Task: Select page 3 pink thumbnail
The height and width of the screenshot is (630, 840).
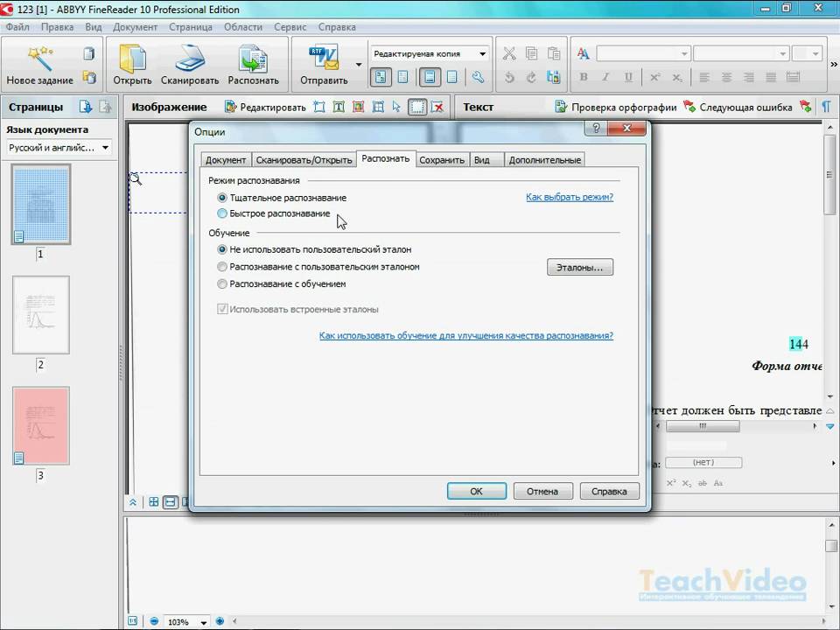Action: click(41, 426)
